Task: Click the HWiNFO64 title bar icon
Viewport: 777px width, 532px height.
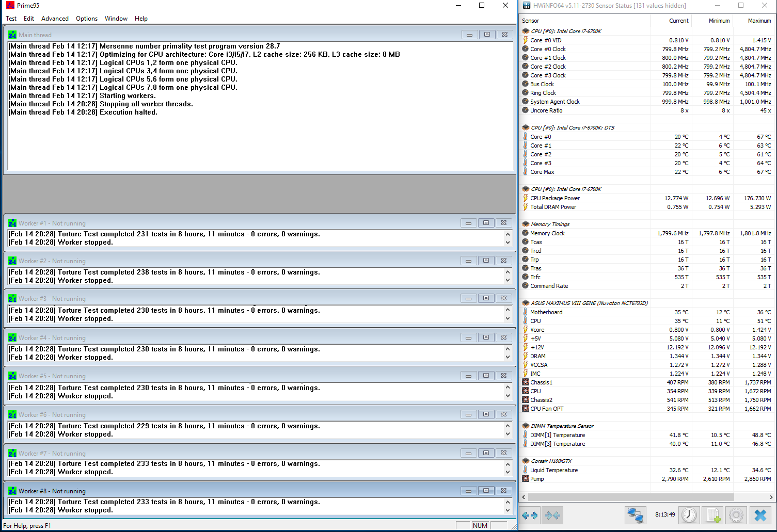Action: 527,6
